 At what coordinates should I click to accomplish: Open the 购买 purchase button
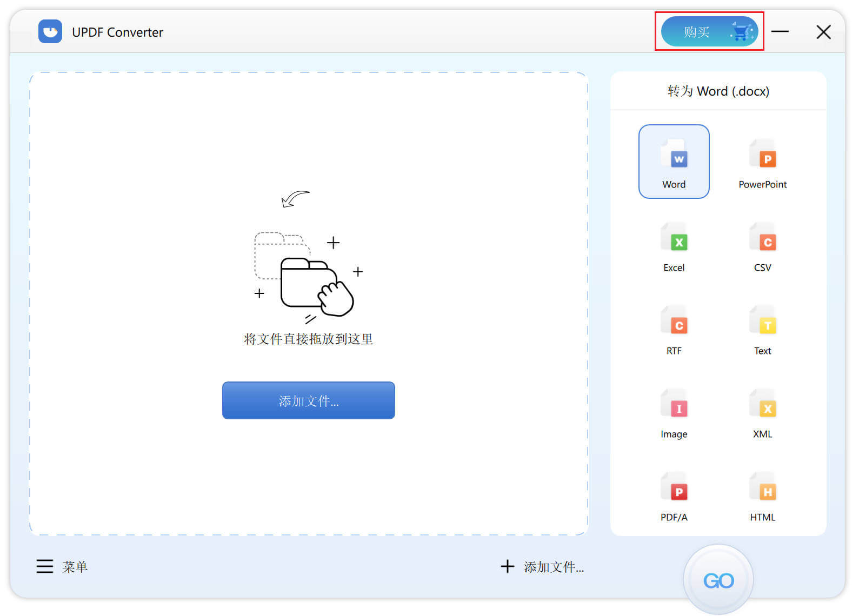click(x=709, y=31)
